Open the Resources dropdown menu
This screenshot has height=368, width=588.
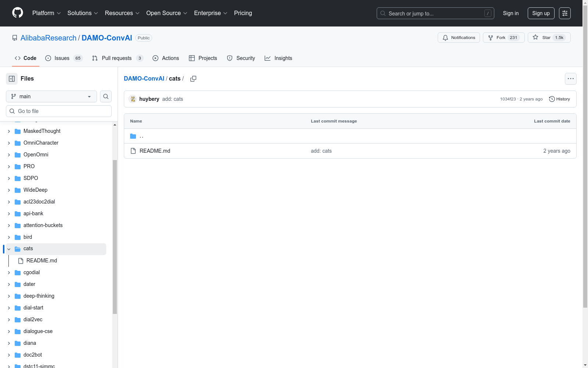[122, 13]
